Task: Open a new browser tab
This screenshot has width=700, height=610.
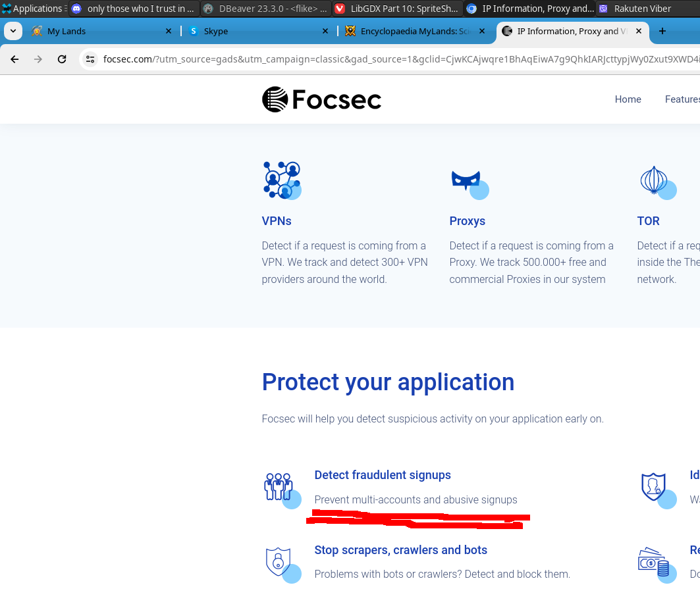Action: (x=662, y=31)
